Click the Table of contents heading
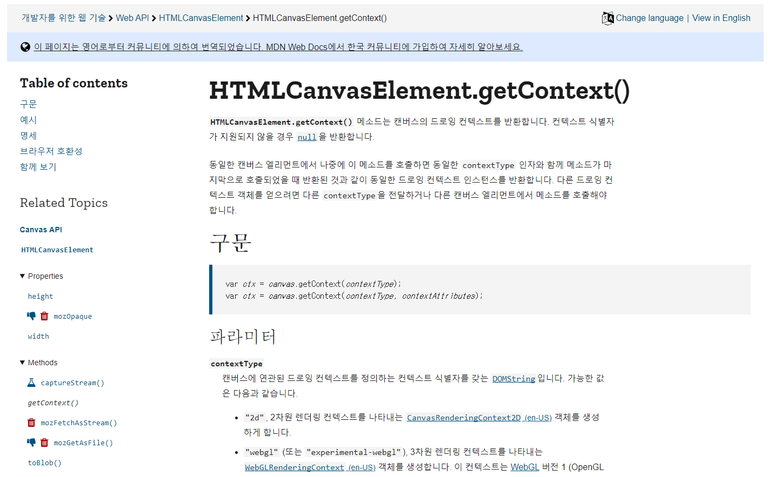 coord(73,83)
